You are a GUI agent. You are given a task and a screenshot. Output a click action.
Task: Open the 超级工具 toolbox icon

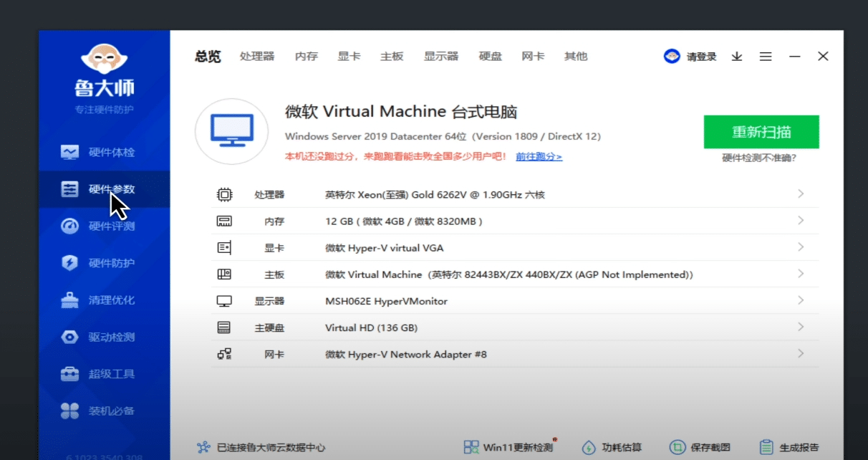69,374
